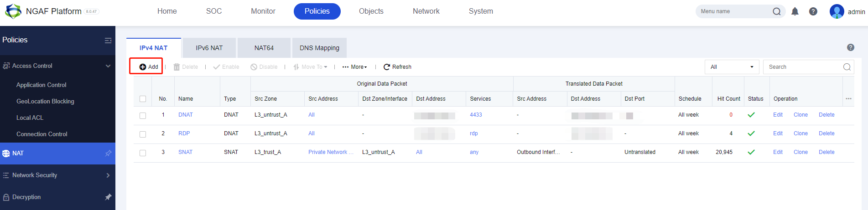Expand the More dropdown in toolbar

pos(355,67)
